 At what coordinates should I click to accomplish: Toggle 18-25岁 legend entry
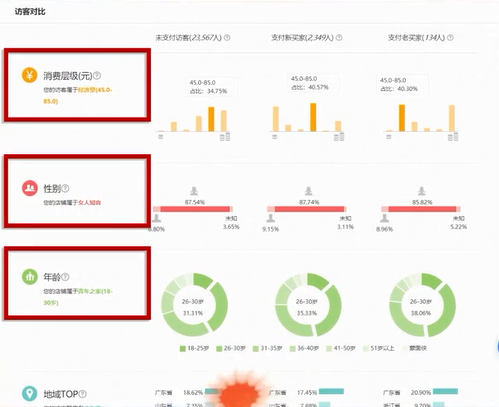point(194,348)
